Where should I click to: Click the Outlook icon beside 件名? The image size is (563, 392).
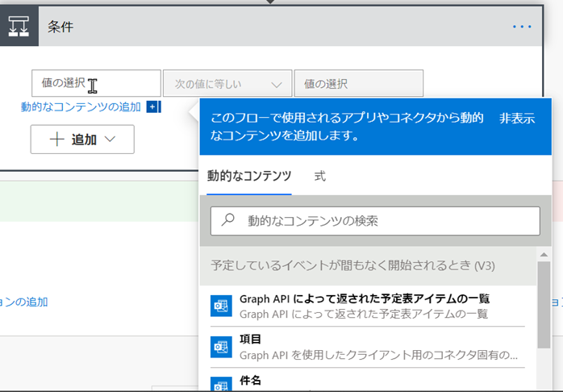(x=221, y=384)
